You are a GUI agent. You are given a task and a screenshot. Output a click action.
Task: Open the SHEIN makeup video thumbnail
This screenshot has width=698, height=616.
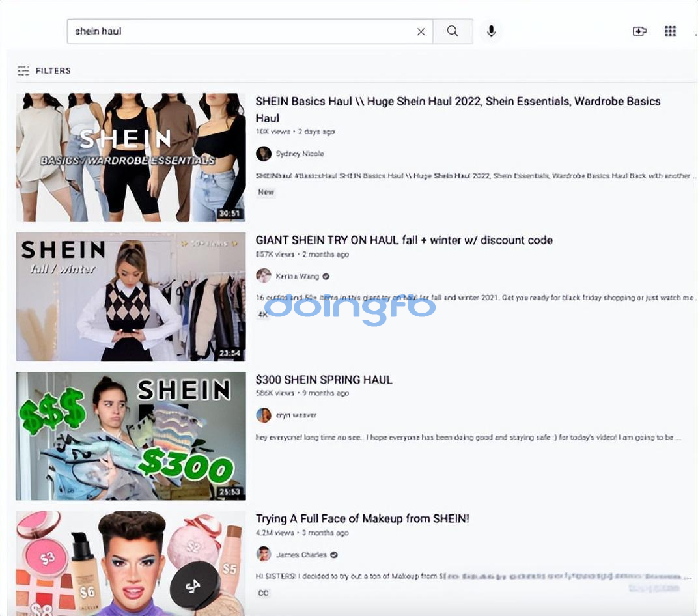130,563
